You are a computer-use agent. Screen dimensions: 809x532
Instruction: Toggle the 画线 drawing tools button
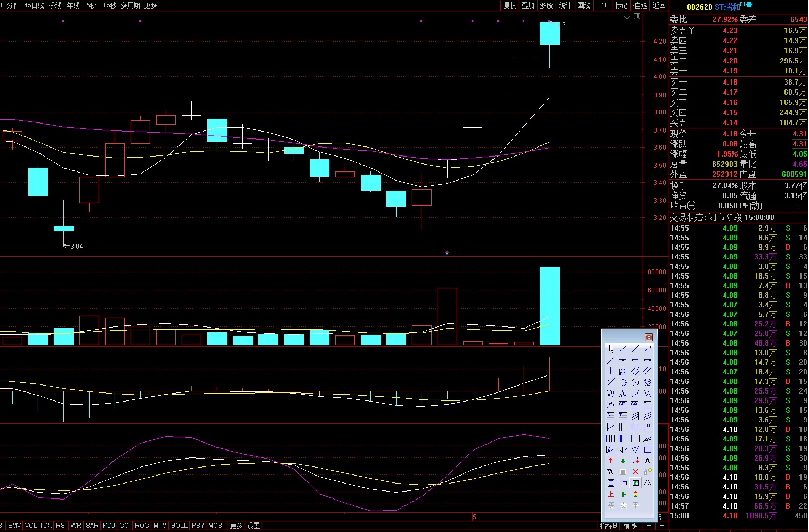tap(584, 5)
